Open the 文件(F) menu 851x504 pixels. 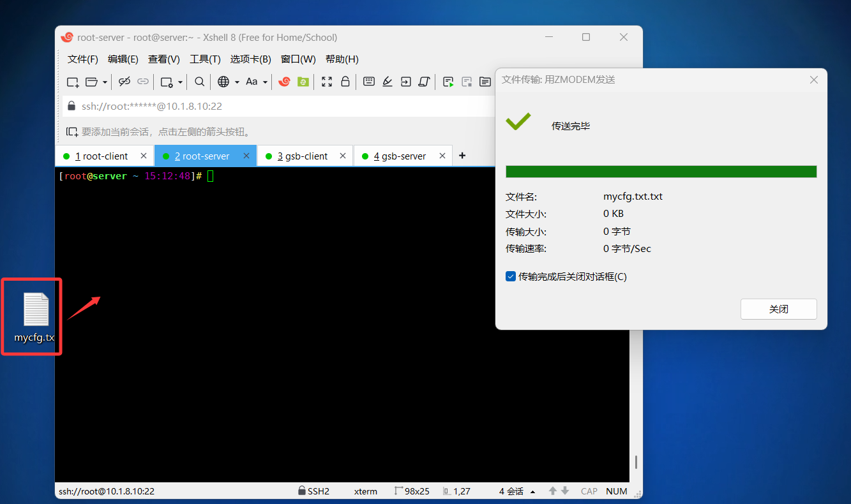pyautogui.click(x=83, y=59)
